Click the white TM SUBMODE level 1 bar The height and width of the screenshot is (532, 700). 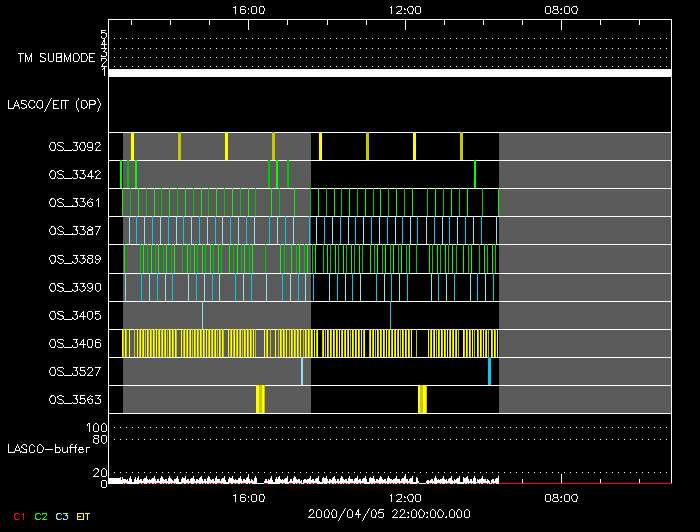pyautogui.click(x=390, y=73)
